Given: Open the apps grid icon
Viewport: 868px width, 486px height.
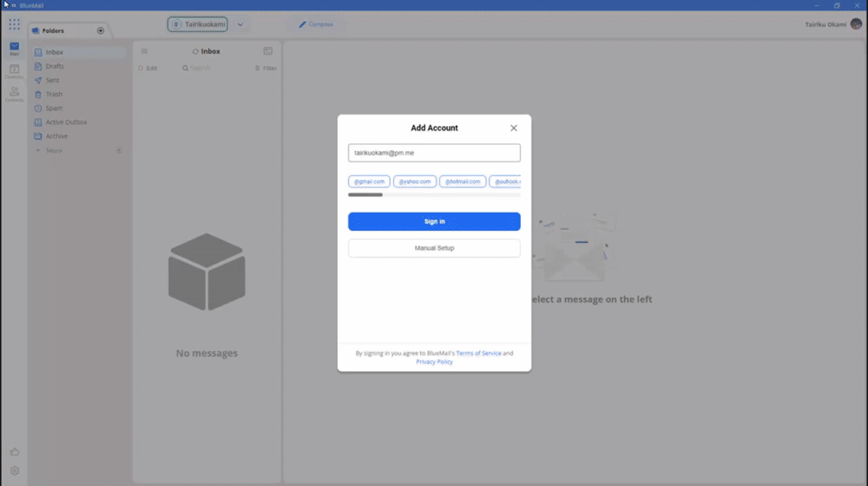Looking at the screenshot, I should coord(15,24).
